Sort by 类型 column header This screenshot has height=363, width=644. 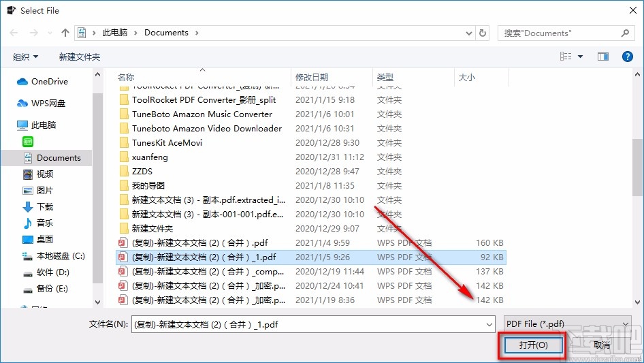tap(385, 77)
